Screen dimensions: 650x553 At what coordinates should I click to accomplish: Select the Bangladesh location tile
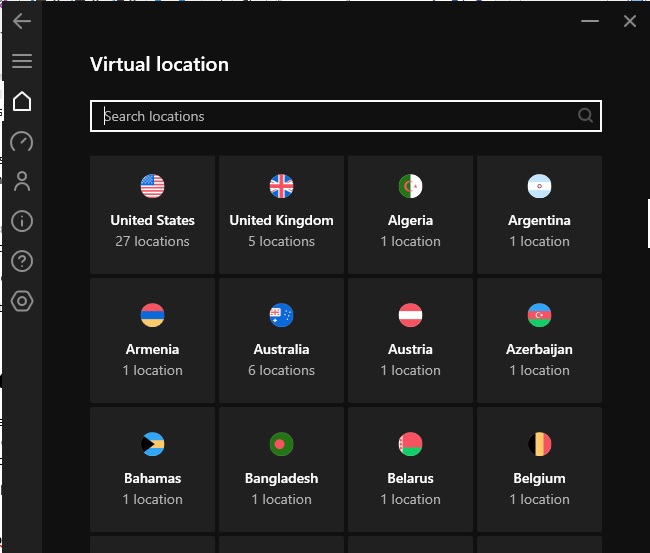point(281,469)
